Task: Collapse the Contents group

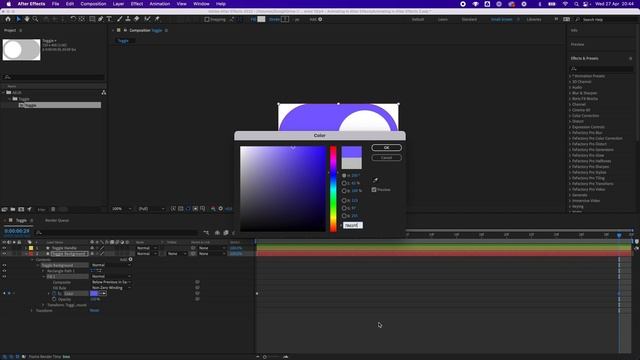Action: tap(32, 260)
